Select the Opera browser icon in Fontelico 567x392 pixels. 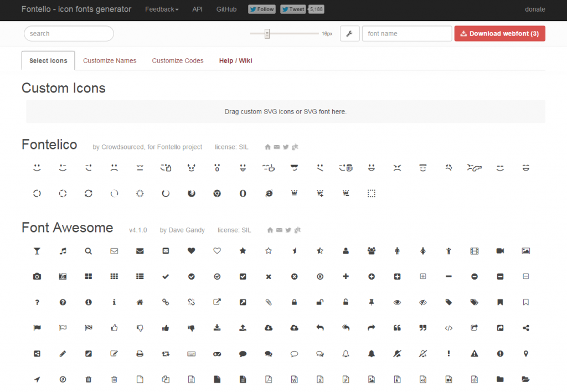point(243,193)
